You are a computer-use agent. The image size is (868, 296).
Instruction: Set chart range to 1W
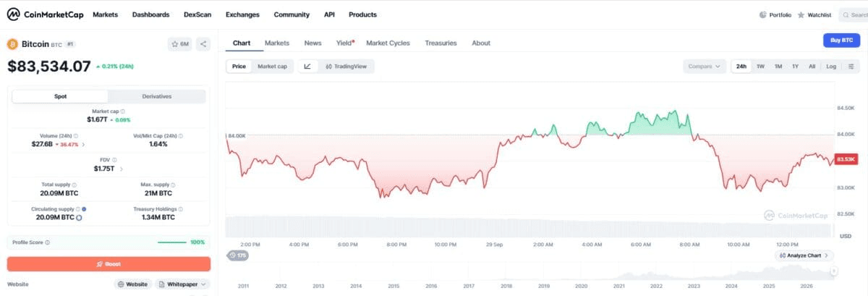[x=760, y=67]
